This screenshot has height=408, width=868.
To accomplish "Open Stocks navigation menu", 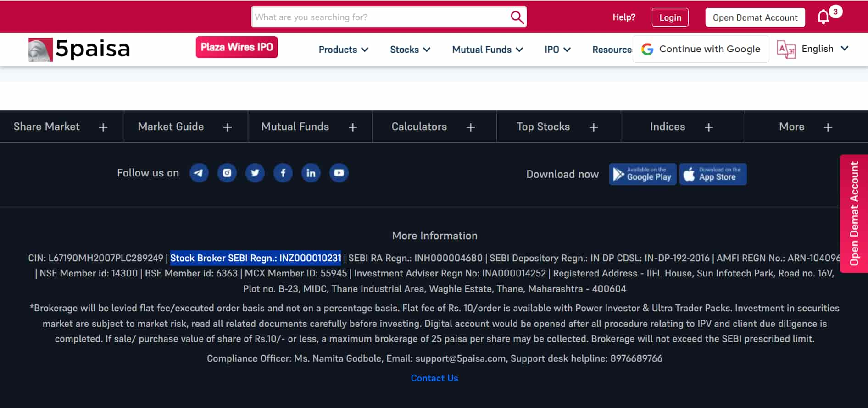I will (x=410, y=50).
